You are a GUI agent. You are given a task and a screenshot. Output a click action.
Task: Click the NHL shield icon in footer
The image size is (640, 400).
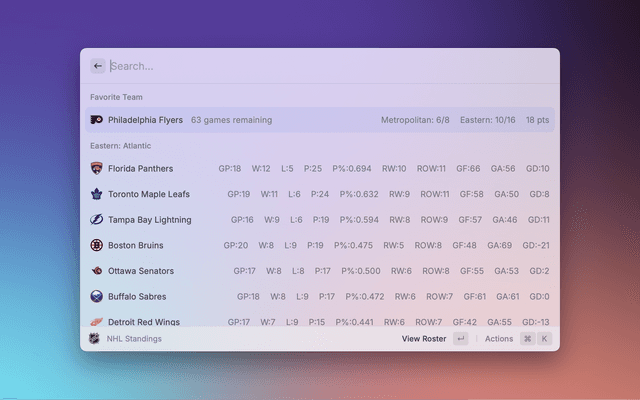[x=95, y=339]
